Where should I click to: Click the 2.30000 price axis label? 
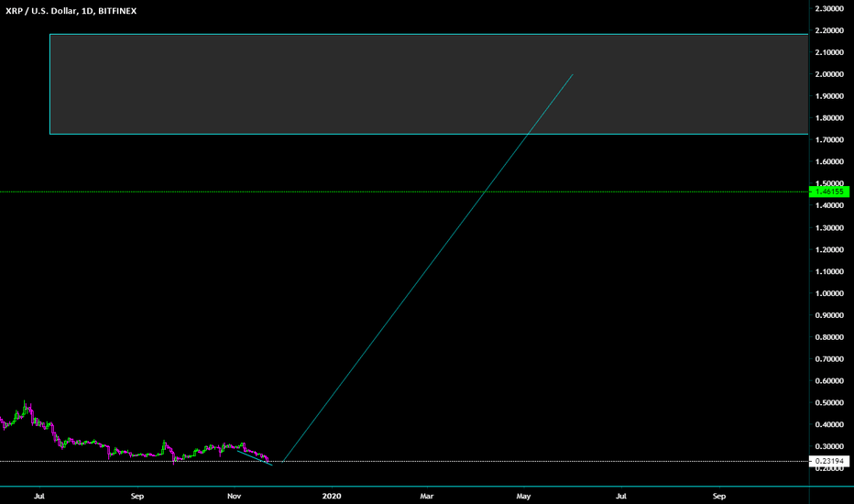tap(829, 9)
